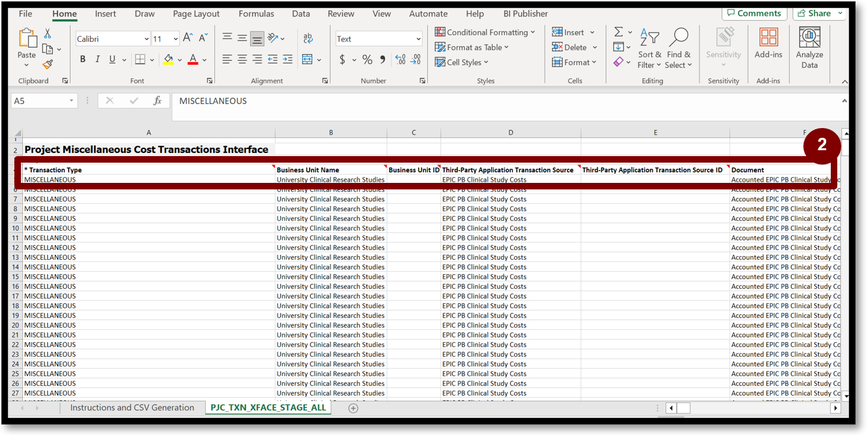Click the Copy icon
Viewport: 868px width, 435px height.
47,49
